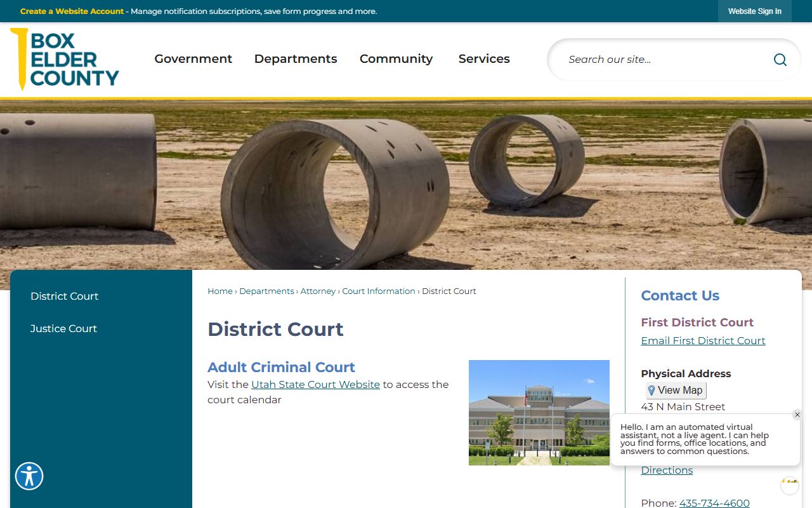
Task: Click the Physical Address label
Action: point(686,374)
